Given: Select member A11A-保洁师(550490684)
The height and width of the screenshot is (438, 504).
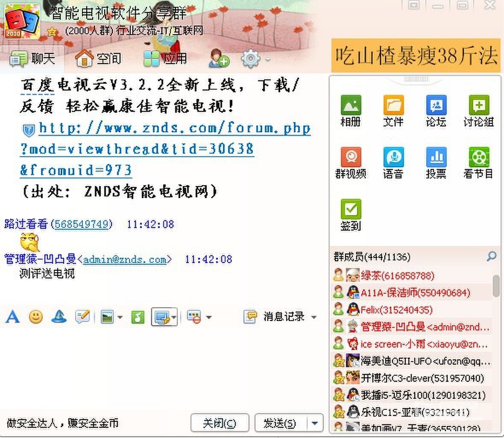Looking at the screenshot, I should tap(411, 292).
